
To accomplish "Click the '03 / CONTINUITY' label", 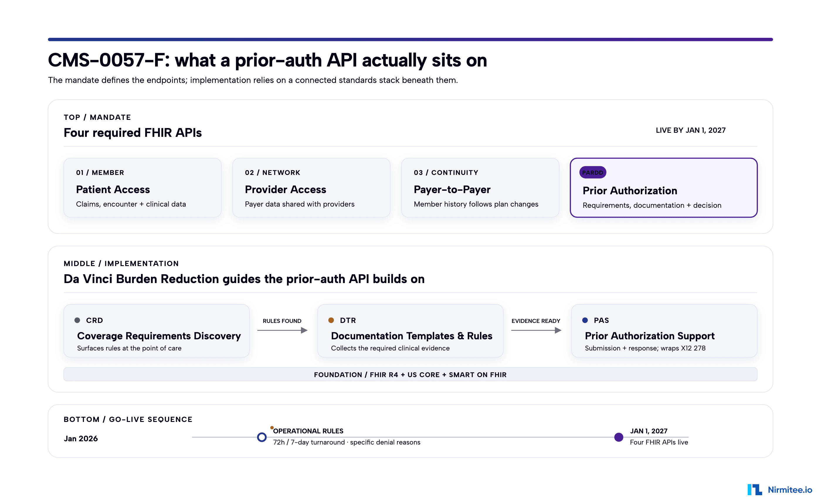I will [x=446, y=172].
